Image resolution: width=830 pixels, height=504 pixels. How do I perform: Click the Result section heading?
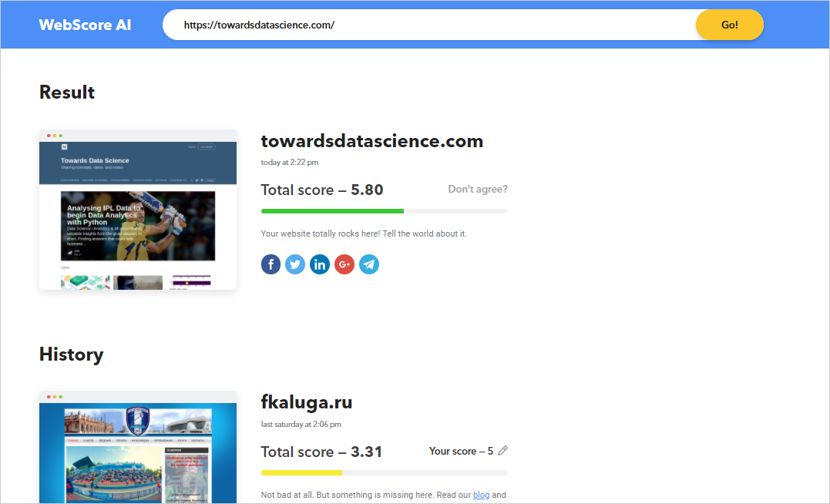[x=67, y=92]
